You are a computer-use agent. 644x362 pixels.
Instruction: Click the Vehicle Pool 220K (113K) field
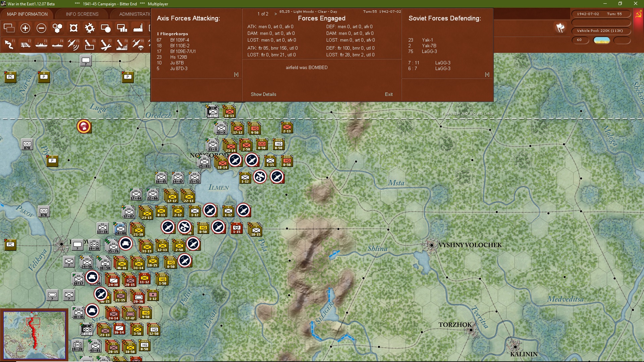pos(601,31)
